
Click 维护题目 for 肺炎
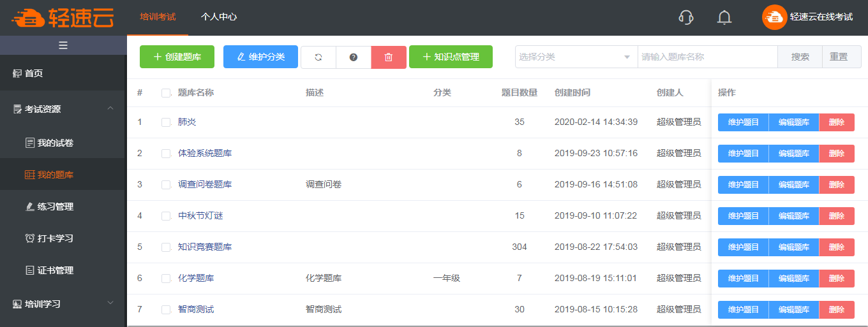point(744,122)
